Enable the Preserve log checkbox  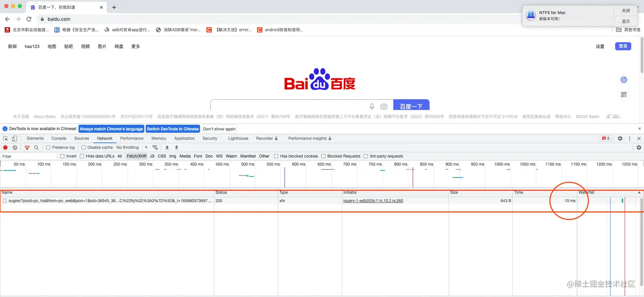click(x=49, y=148)
